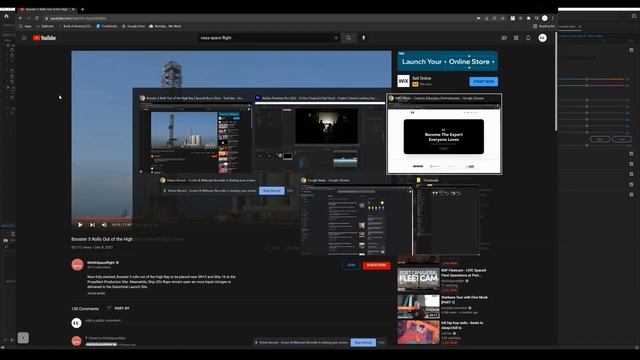640x360 pixels.
Task: Click the YouTube page vertical scrollbar
Action: click(556, 82)
